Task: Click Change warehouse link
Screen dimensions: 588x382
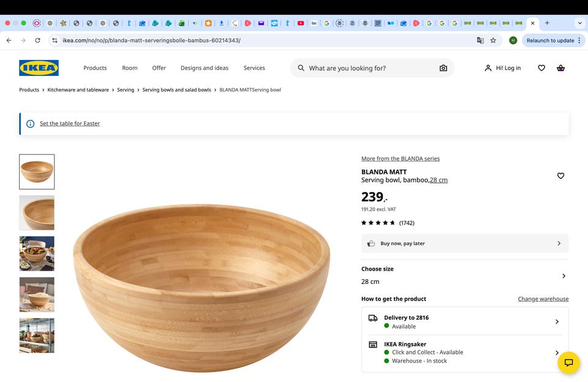Action: pos(543,299)
